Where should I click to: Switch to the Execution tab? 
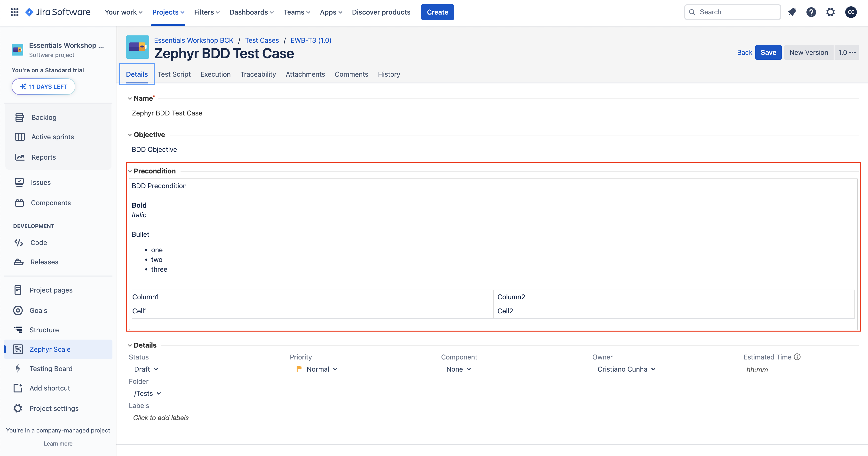pos(215,74)
